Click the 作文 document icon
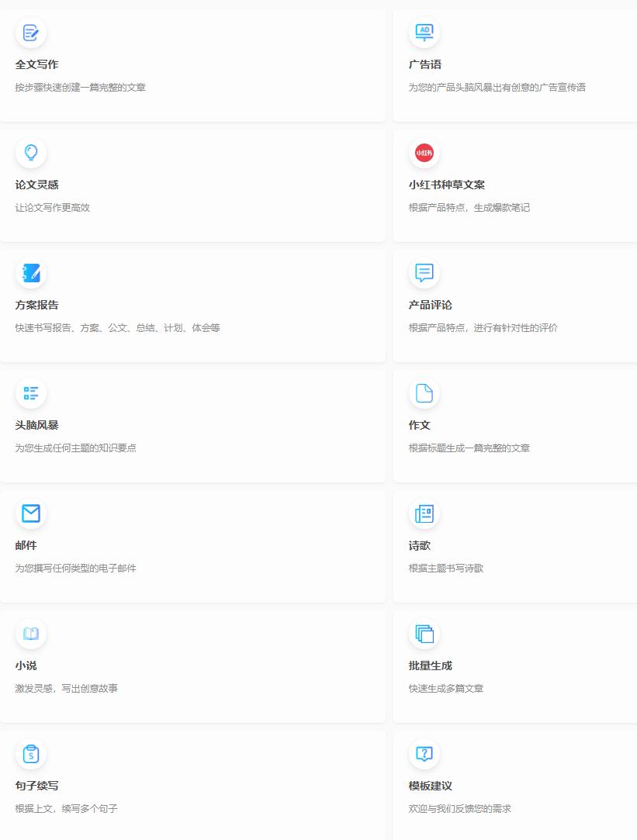The image size is (637, 840). 424,393
